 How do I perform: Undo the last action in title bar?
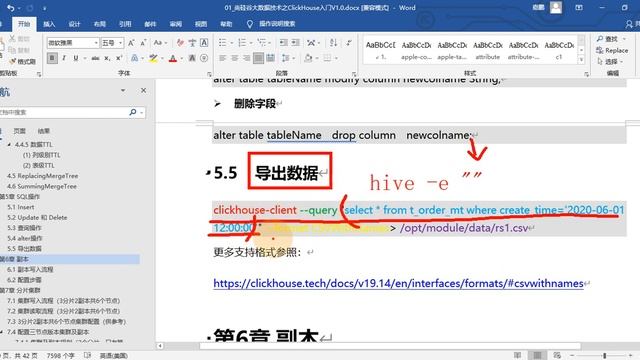coord(11,8)
